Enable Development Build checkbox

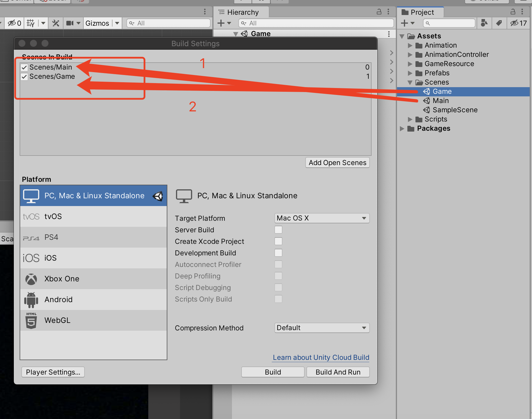pyautogui.click(x=278, y=253)
